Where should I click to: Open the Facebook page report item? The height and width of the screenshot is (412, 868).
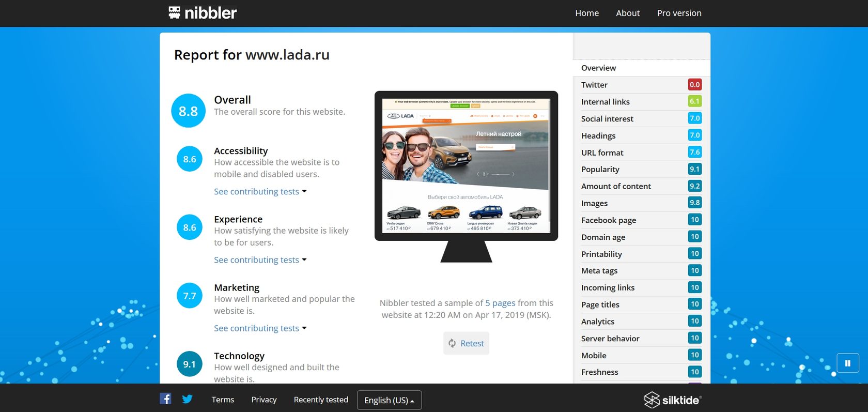click(x=642, y=220)
